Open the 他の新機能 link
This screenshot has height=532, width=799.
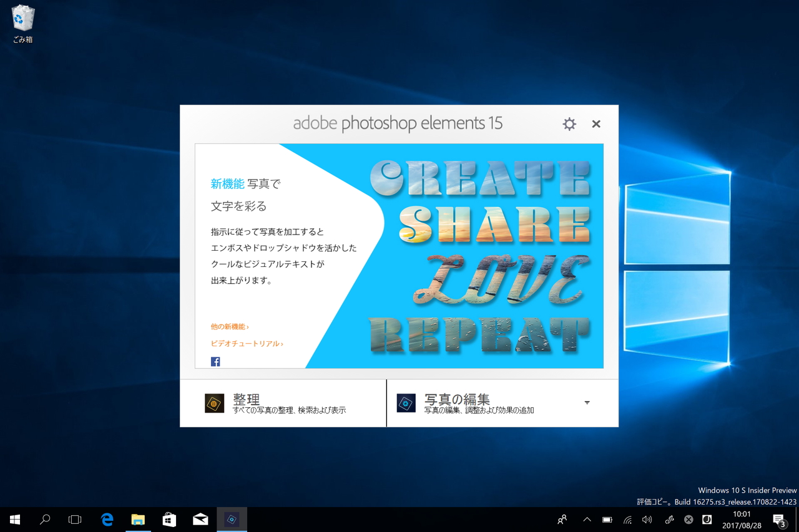230,327
